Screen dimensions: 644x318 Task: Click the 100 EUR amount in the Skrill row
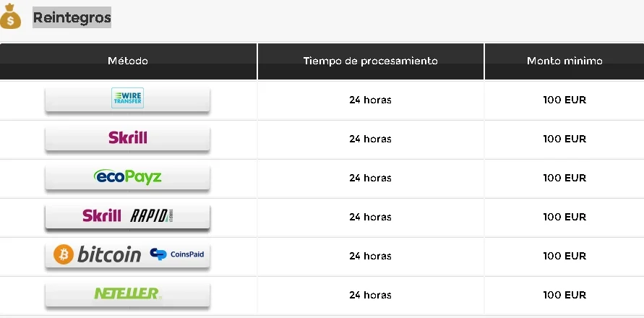click(x=564, y=139)
